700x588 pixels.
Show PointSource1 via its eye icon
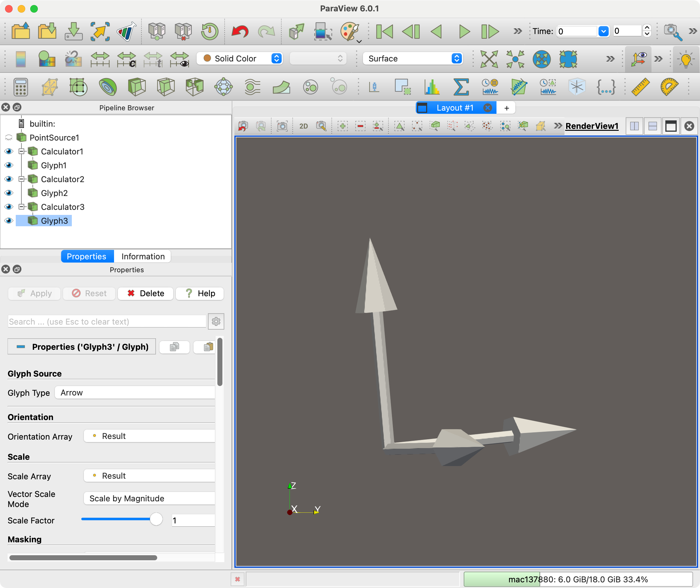pyautogui.click(x=9, y=138)
